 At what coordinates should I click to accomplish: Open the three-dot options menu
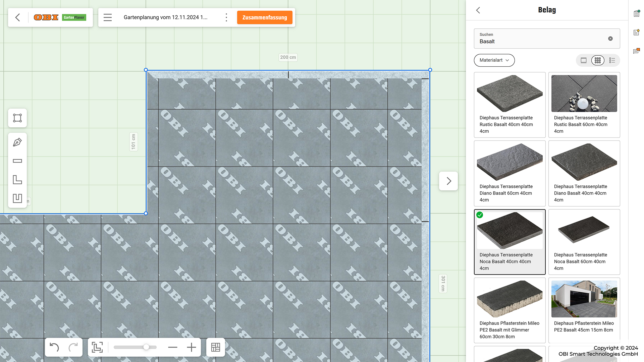[226, 17]
